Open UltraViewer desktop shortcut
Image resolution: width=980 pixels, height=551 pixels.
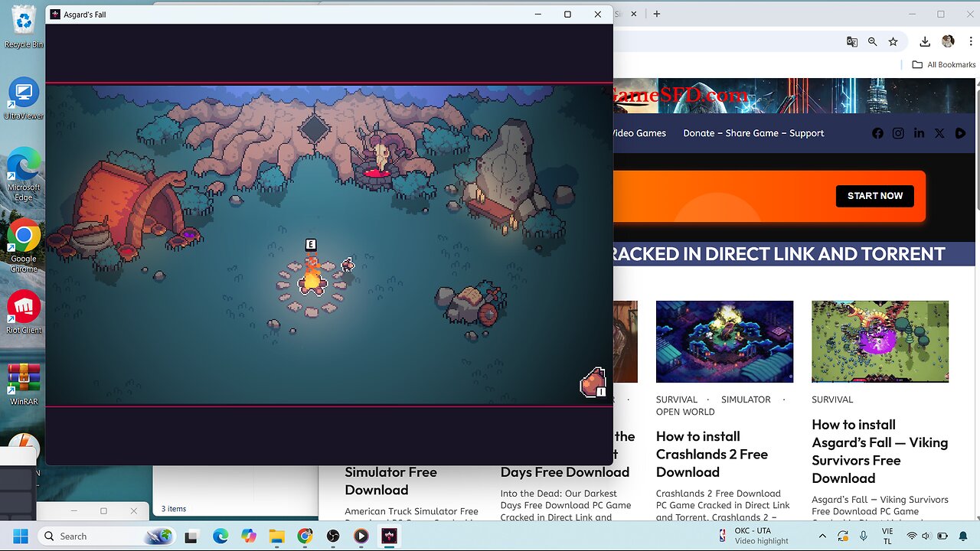click(24, 99)
